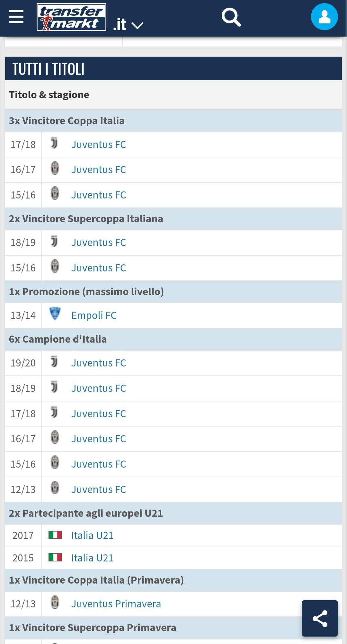Open Juventus FC link for 19/20 season
This screenshot has width=347, height=644.
[x=99, y=363]
